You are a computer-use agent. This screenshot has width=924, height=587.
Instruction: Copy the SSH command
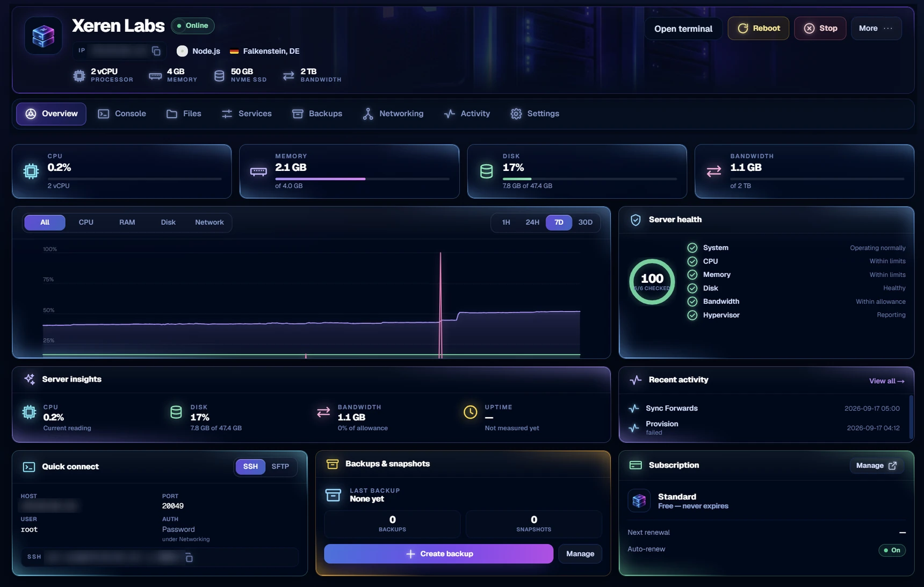[189, 557]
